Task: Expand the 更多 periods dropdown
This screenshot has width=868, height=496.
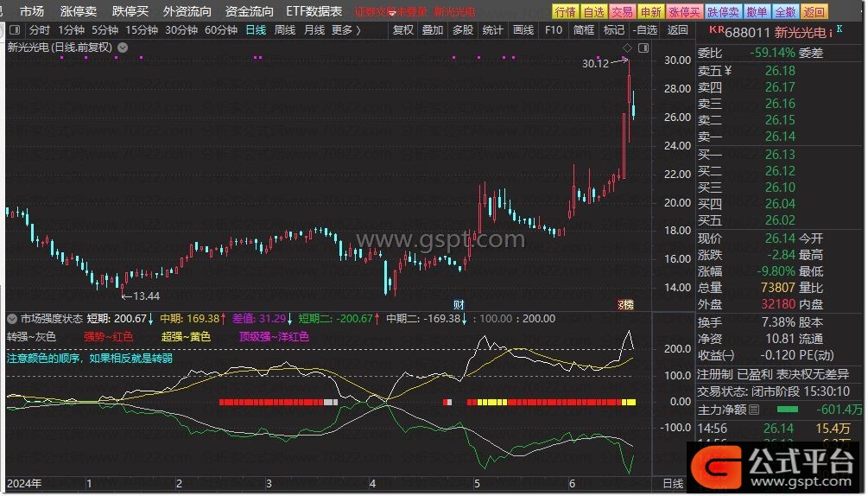Action: point(346,30)
